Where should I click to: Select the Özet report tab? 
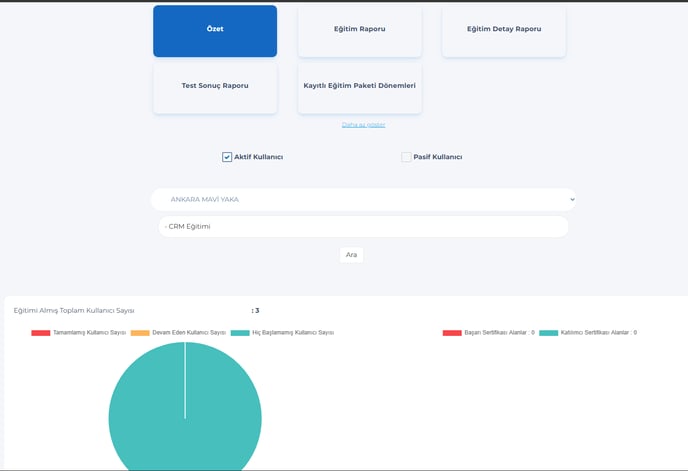[x=215, y=30]
